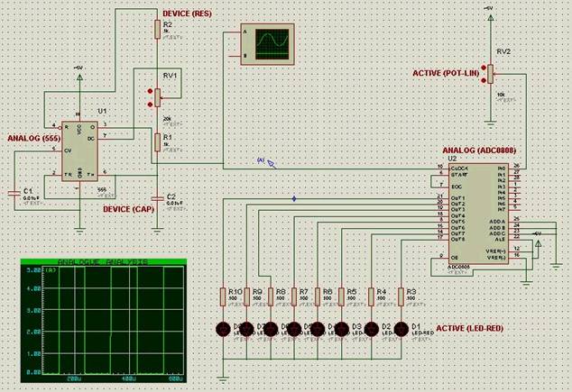Select the ground symbol below the 555 timer

(x=79, y=231)
